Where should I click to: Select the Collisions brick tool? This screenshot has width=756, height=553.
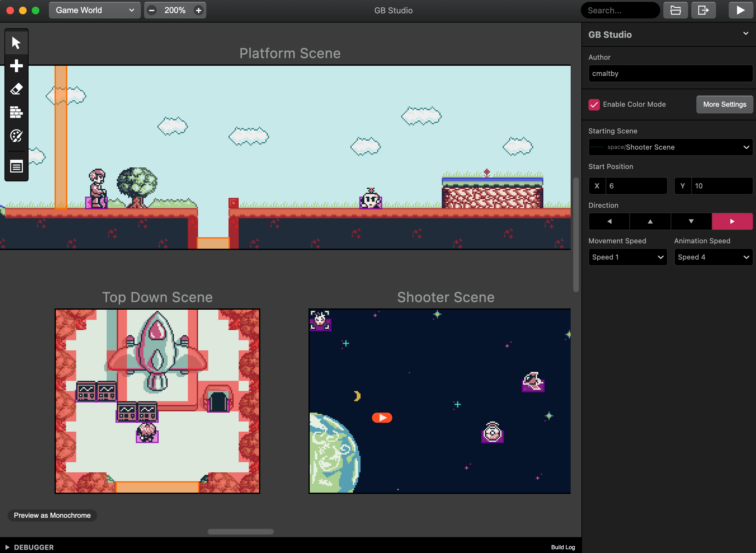(x=16, y=112)
